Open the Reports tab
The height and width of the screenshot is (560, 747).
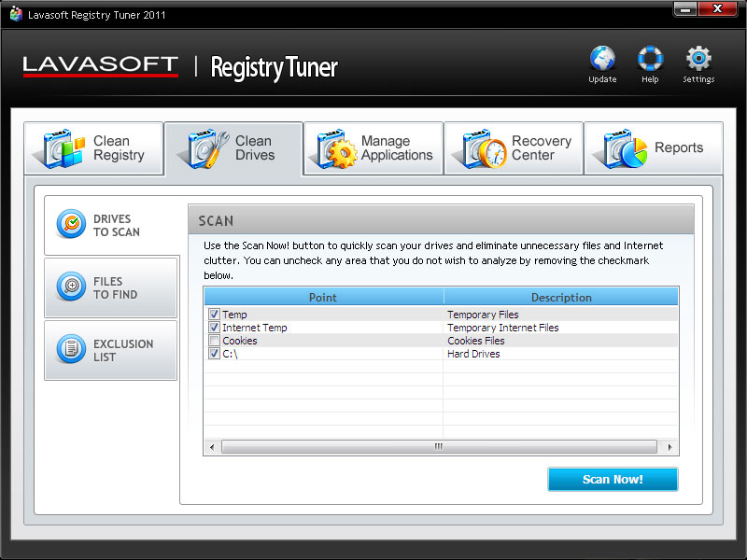click(654, 148)
